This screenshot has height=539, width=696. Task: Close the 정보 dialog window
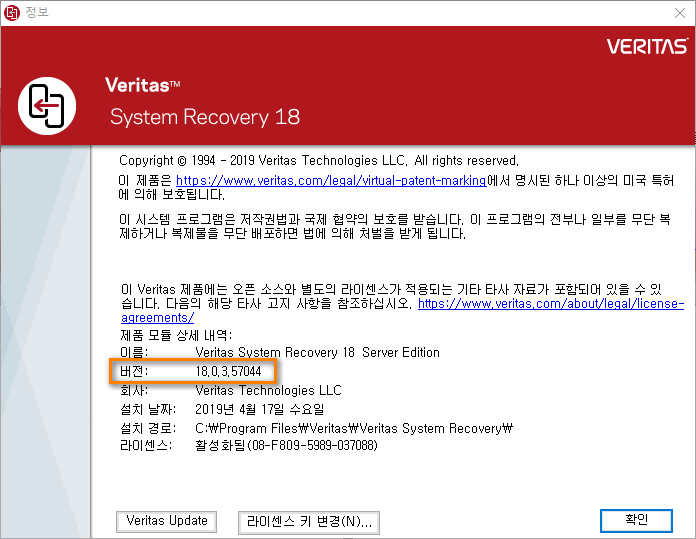coord(680,13)
